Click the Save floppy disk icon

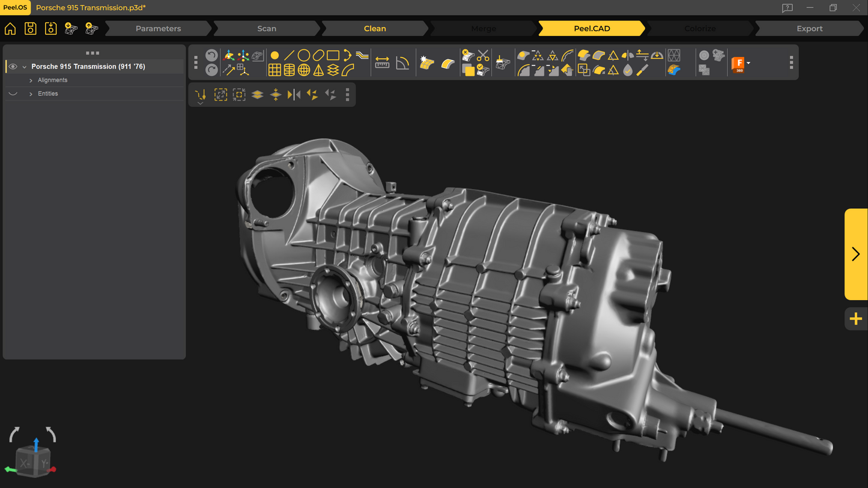coord(31,29)
